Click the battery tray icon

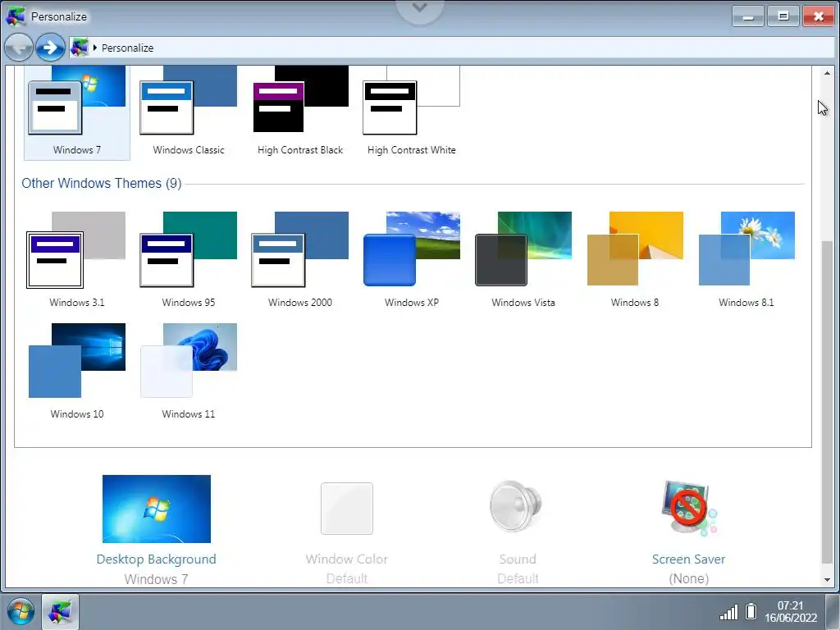pos(751,611)
